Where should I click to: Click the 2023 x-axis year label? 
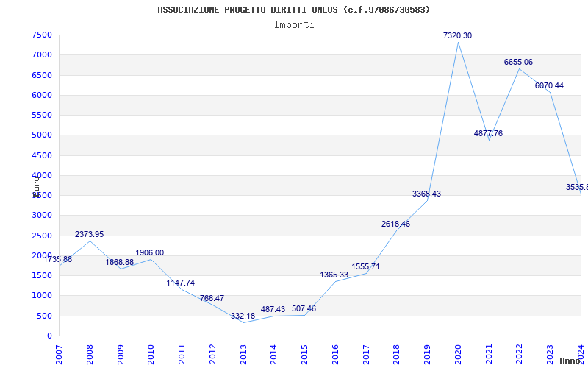(550, 354)
